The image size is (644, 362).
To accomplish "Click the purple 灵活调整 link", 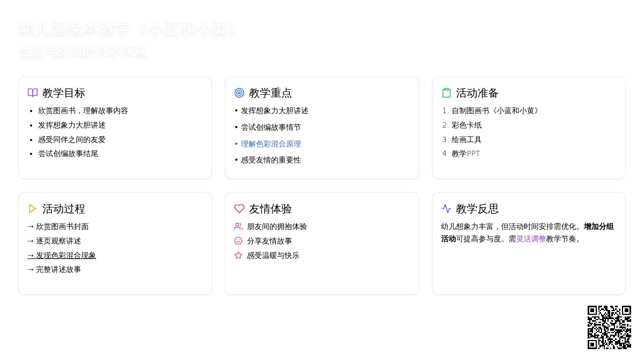I will coord(531,239).
